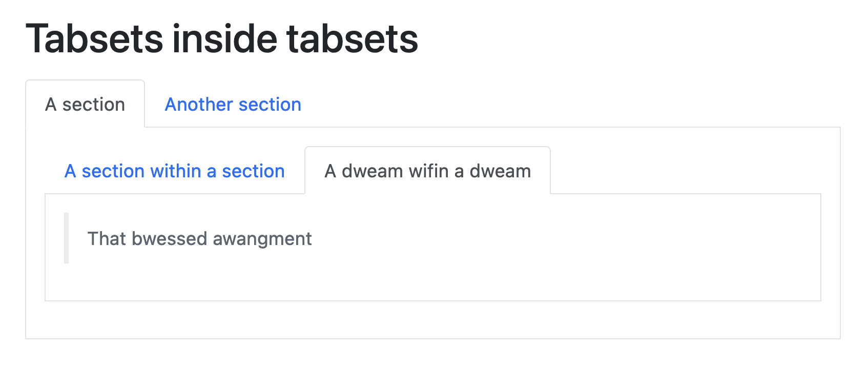The width and height of the screenshot is (868, 367).
Task: Click empty tab strip right of "Another section"
Action: [x=564, y=105]
